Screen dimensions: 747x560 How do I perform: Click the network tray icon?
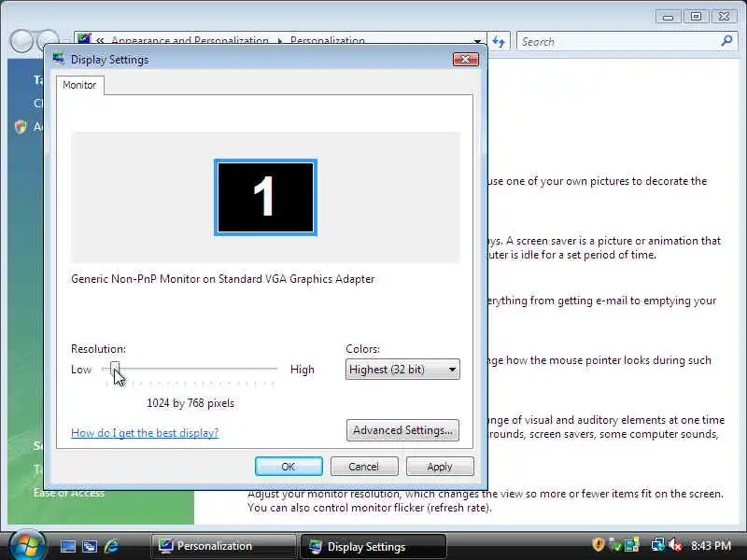tap(658, 545)
